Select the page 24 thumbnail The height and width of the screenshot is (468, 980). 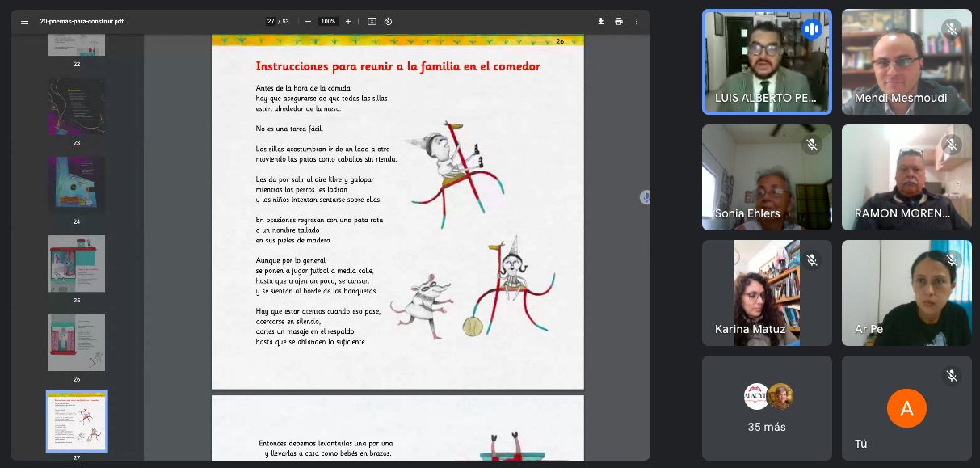coord(77,185)
